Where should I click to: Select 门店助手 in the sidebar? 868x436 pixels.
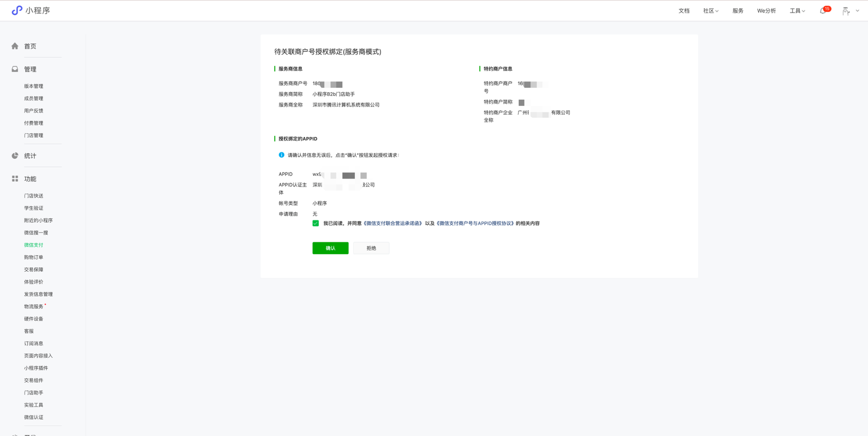tap(33, 393)
